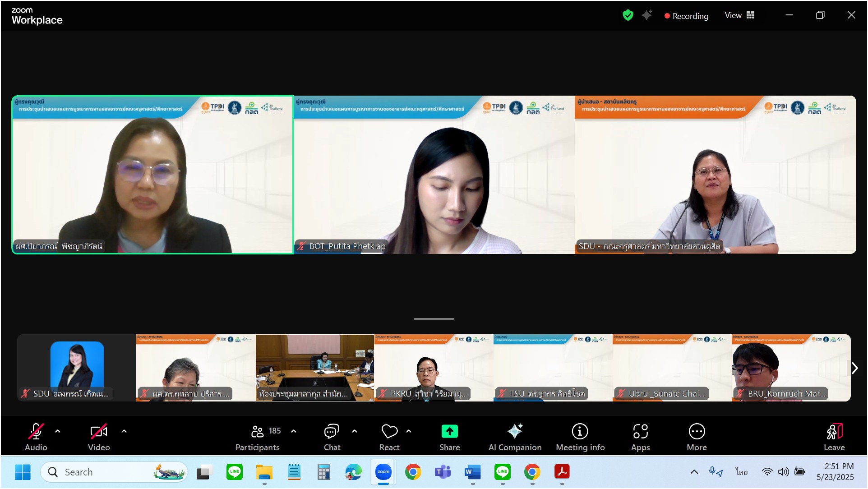Viewport: 868px width, 489px height.
Task: Open Task View on taskbar
Action: click(204, 472)
